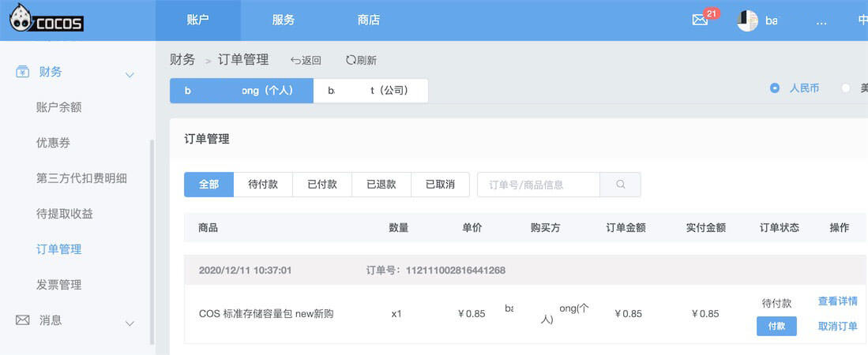
Task: Click the 刷新 refresh icon
Action: (x=351, y=60)
